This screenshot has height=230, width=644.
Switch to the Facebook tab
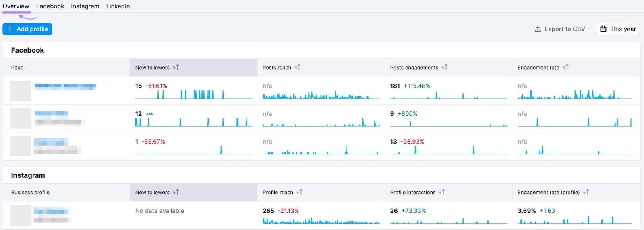(x=50, y=6)
